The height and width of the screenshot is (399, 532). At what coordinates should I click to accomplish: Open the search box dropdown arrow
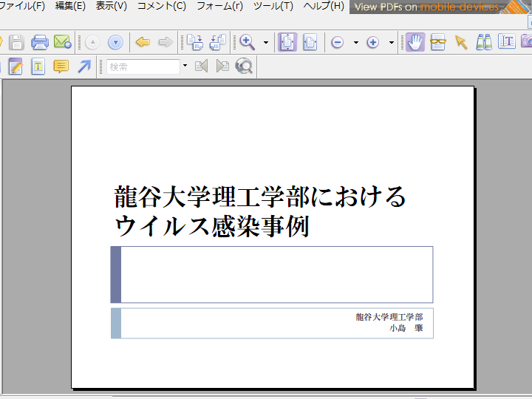185,67
